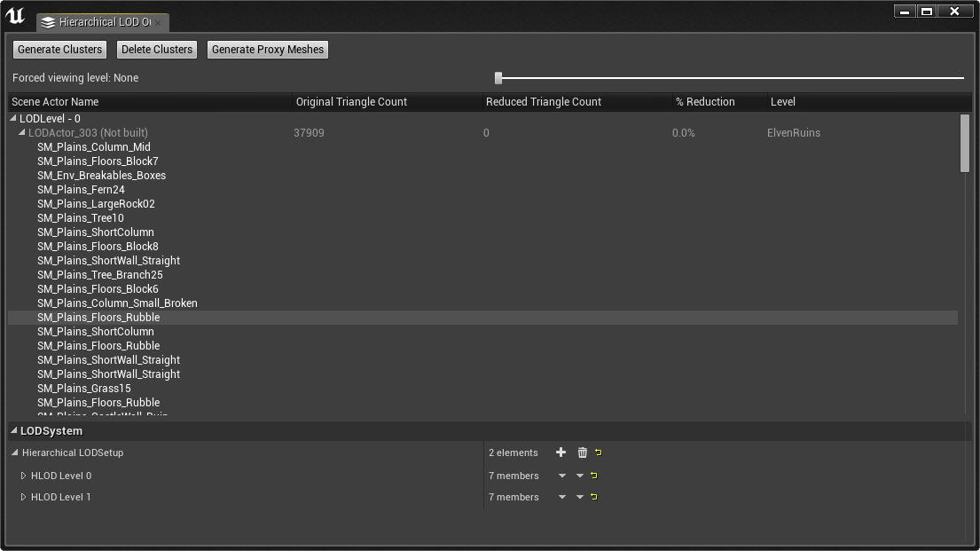Select SM_Env_Breakables_Boxes actor
980x551 pixels.
click(x=101, y=175)
